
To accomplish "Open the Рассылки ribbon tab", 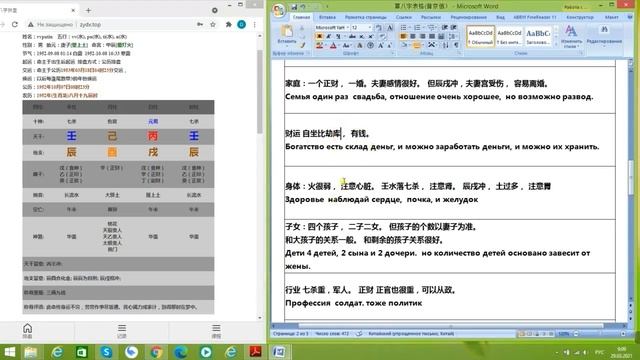I will pyautogui.click(x=431, y=17).
